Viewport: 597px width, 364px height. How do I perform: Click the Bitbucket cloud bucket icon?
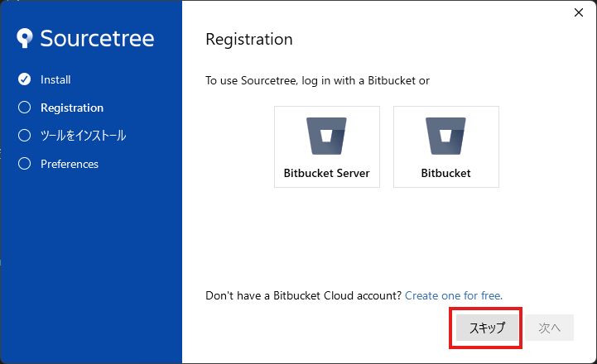tap(445, 136)
